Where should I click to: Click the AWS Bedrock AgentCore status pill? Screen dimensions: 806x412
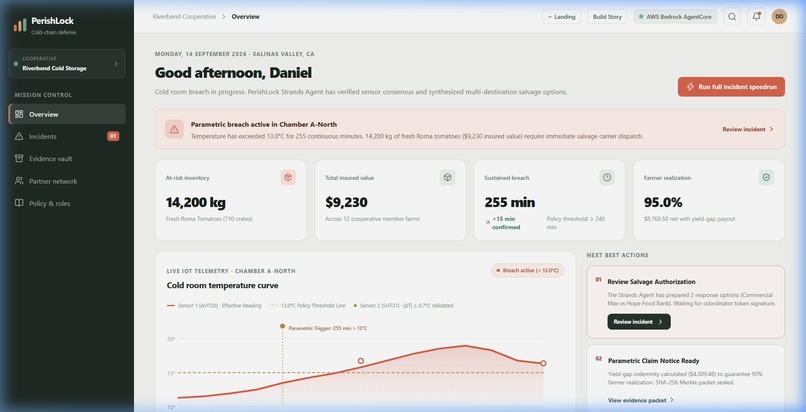[675, 16]
